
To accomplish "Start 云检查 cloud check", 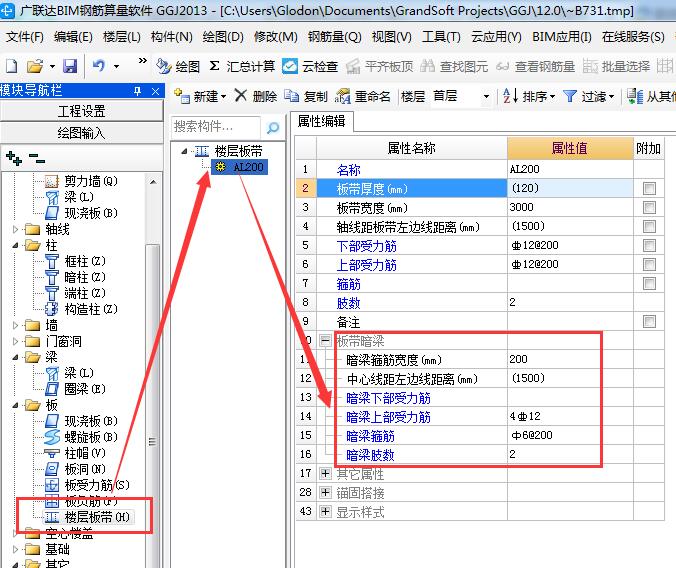I will pyautogui.click(x=310, y=66).
